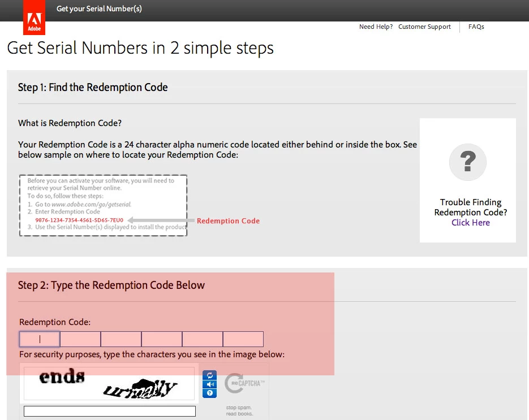Click the 'Need Help?' text
529x420 pixels.
point(376,27)
